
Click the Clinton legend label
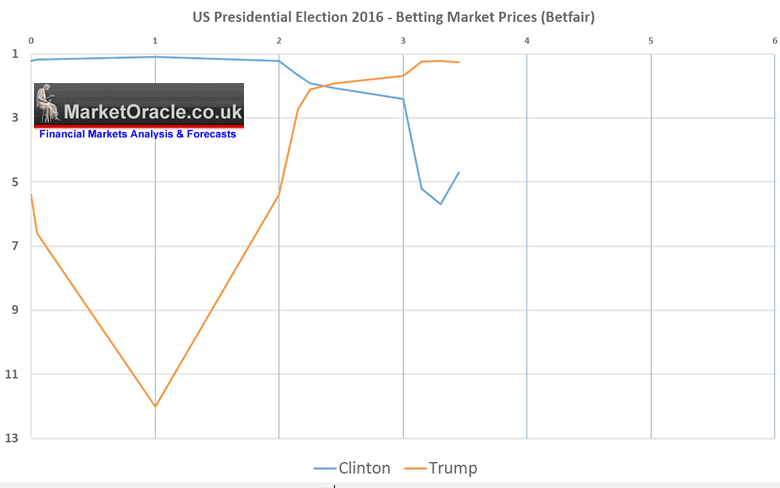[x=364, y=468]
